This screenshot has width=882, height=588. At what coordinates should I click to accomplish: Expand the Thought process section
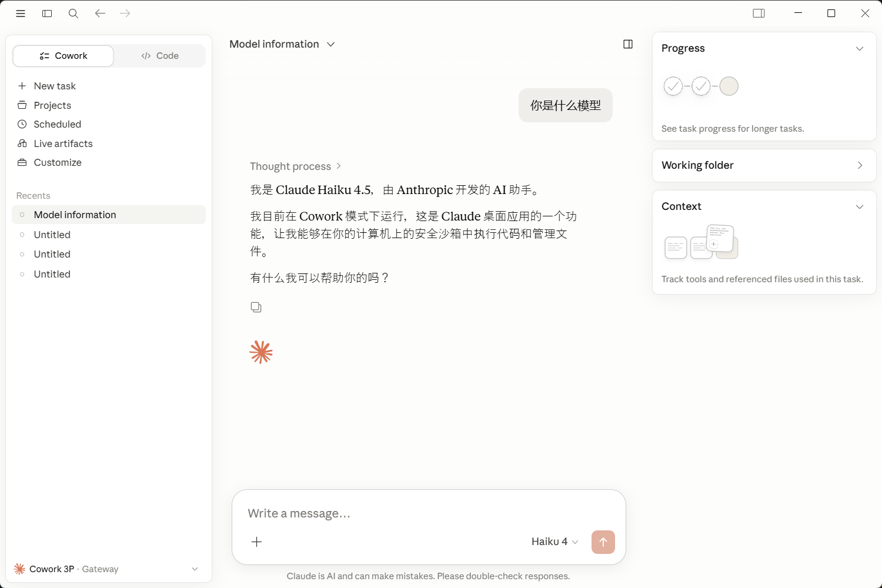(295, 166)
